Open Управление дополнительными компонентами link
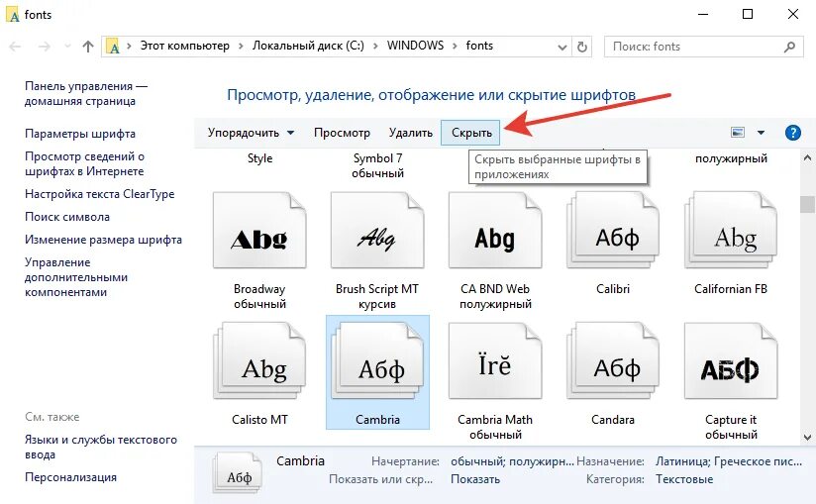The width and height of the screenshot is (816, 504). 76,277
